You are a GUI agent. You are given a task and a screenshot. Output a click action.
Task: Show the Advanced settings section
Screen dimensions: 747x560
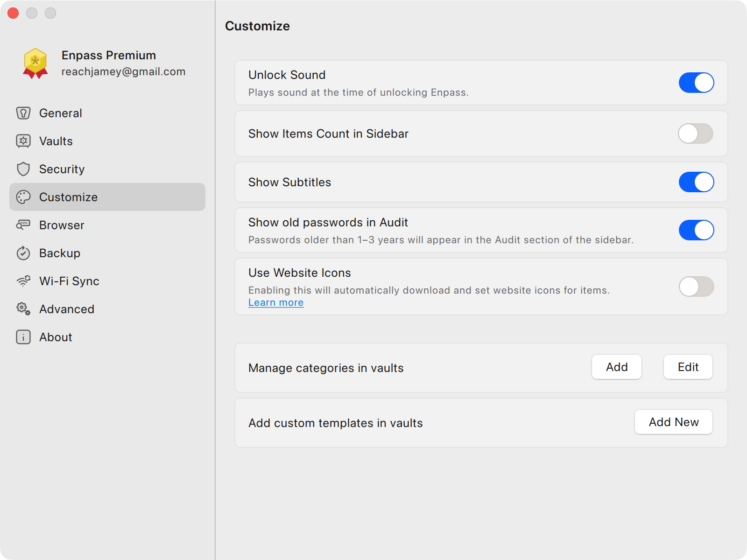click(107, 309)
